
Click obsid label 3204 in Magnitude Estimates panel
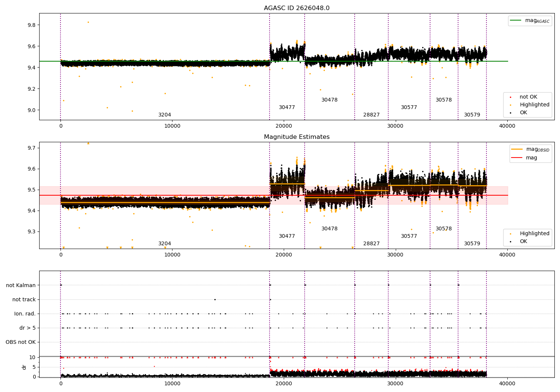point(165,244)
